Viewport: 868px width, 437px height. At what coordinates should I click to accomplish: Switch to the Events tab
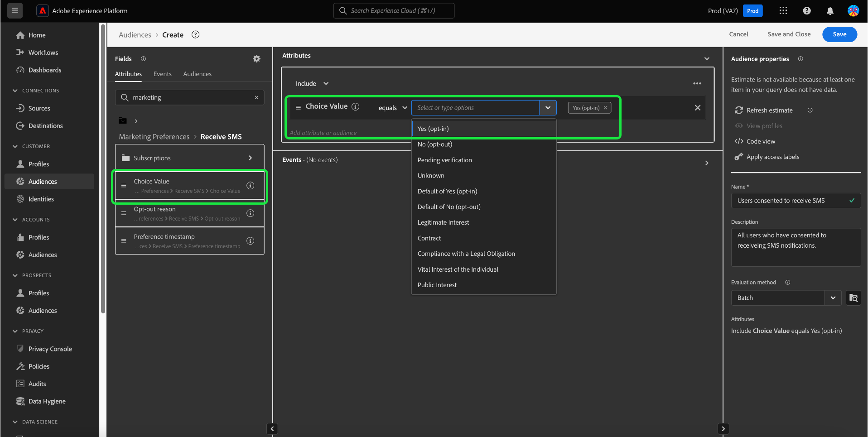162,74
